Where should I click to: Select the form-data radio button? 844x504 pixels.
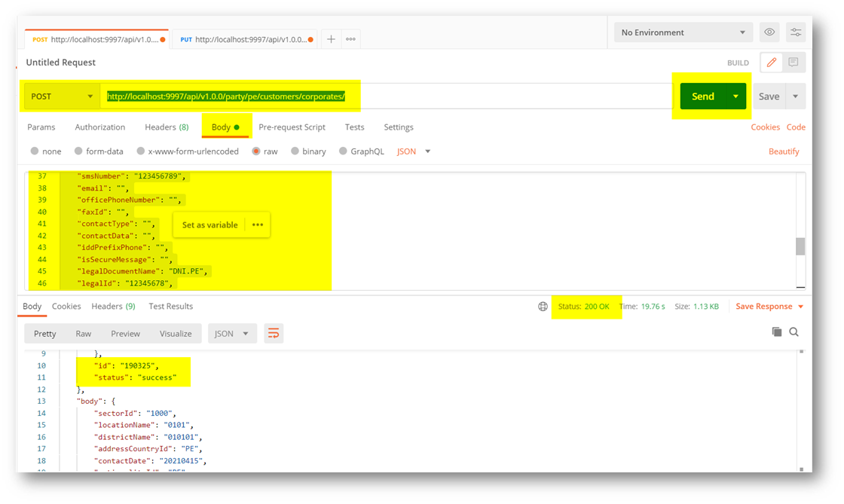[79, 151]
